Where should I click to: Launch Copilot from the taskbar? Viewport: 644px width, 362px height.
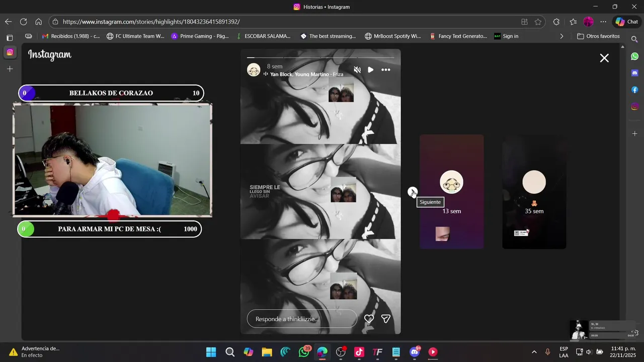click(249, 352)
